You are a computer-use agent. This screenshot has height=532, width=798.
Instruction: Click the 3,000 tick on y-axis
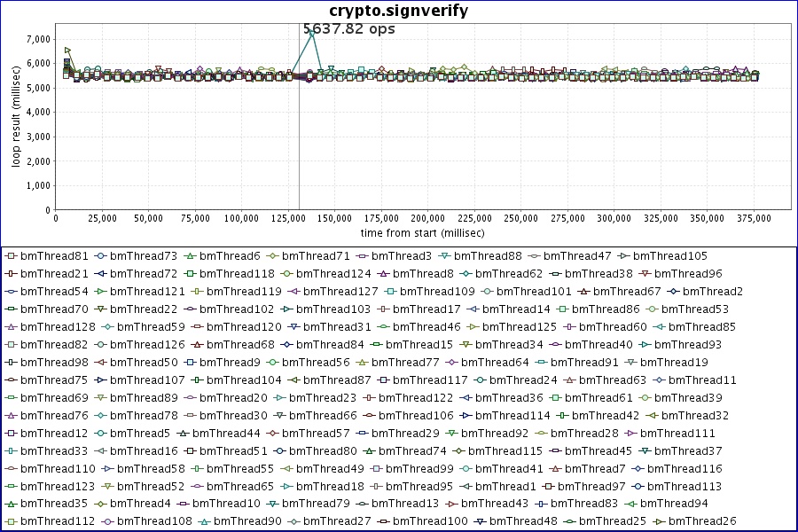click(35, 137)
